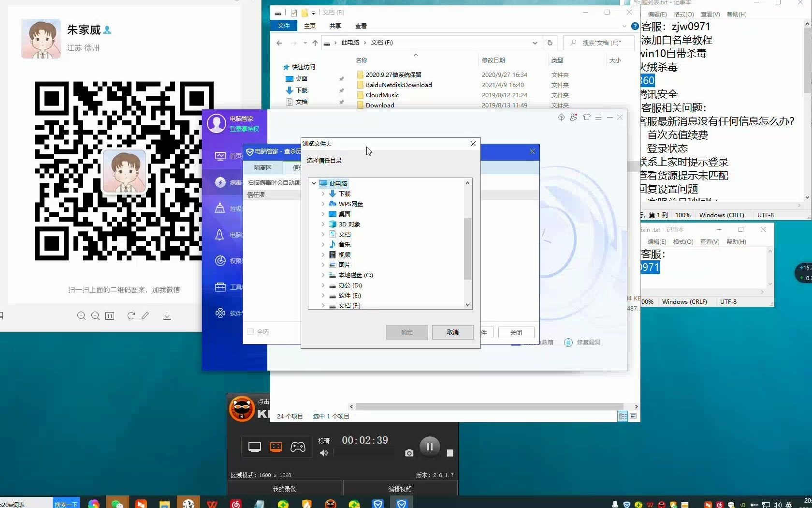Switch to the 隔离区 tab

(x=263, y=167)
